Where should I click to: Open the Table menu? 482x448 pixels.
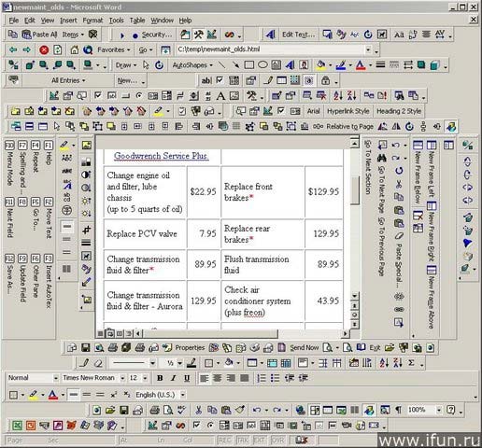click(x=137, y=21)
